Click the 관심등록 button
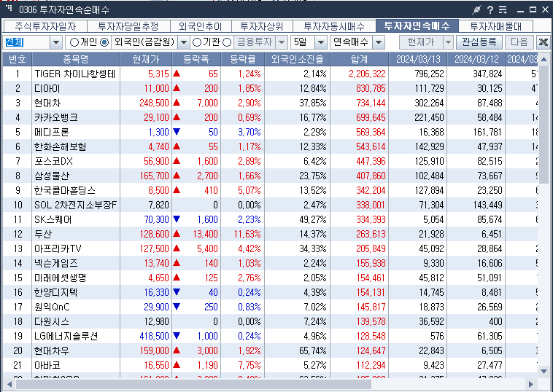This screenshot has height=392, width=553. [479, 42]
